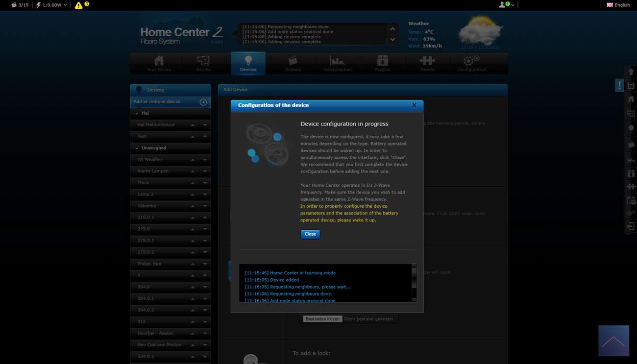The width and height of the screenshot is (637, 364).
Task: Move Philips Hue down in list
Action: click(205, 264)
